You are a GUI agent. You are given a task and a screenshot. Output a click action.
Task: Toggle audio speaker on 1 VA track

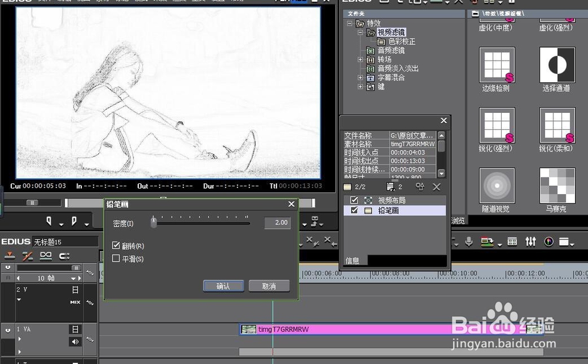[75, 342]
